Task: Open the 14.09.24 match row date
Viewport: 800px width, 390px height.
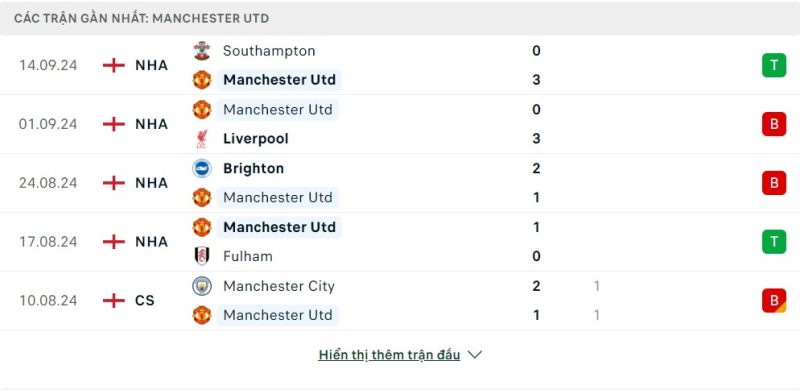Action: (x=48, y=65)
